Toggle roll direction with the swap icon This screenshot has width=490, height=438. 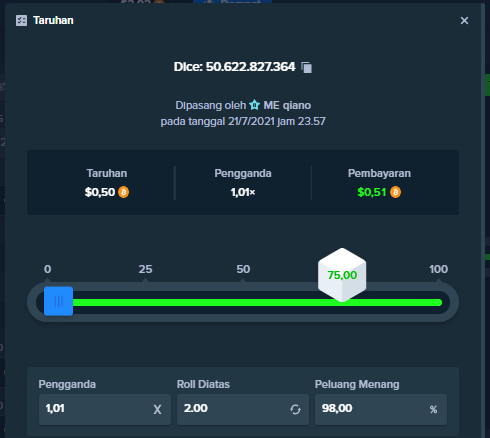tap(295, 409)
